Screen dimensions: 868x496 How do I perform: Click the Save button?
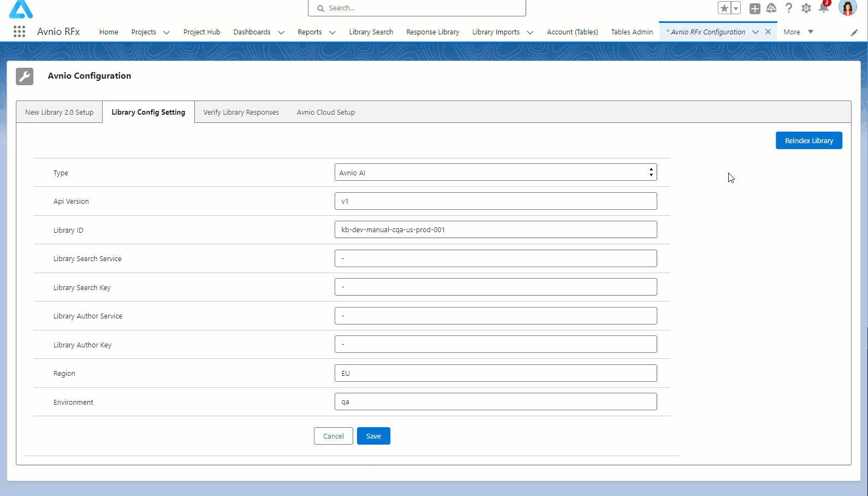click(x=373, y=436)
